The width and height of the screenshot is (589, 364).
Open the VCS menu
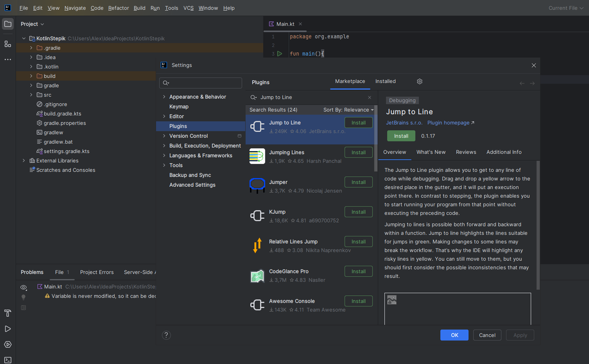(188, 8)
